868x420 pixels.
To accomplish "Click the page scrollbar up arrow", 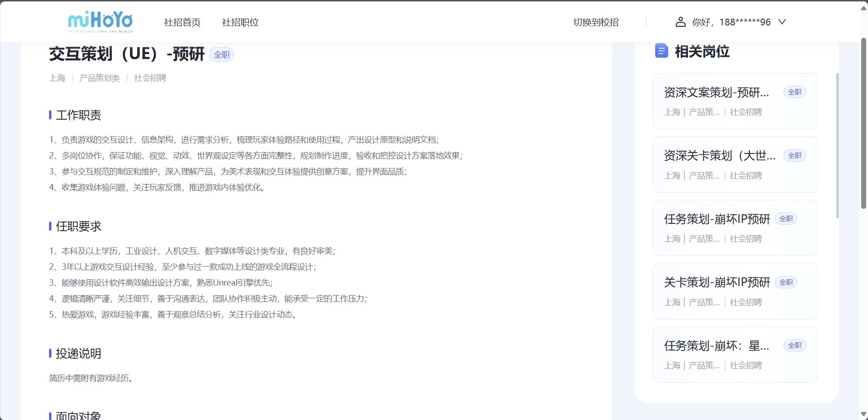I will pyautogui.click(x=863, y=8).
